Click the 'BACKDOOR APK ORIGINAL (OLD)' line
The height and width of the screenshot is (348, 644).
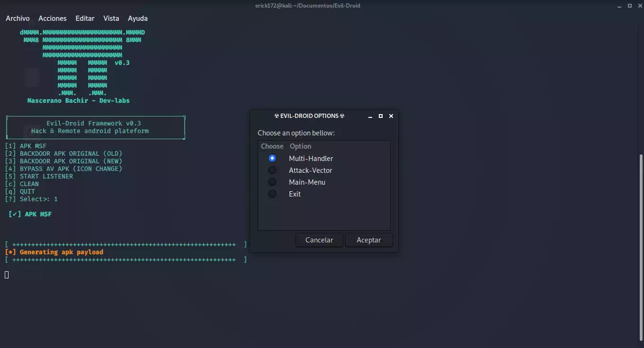point(63,154)
